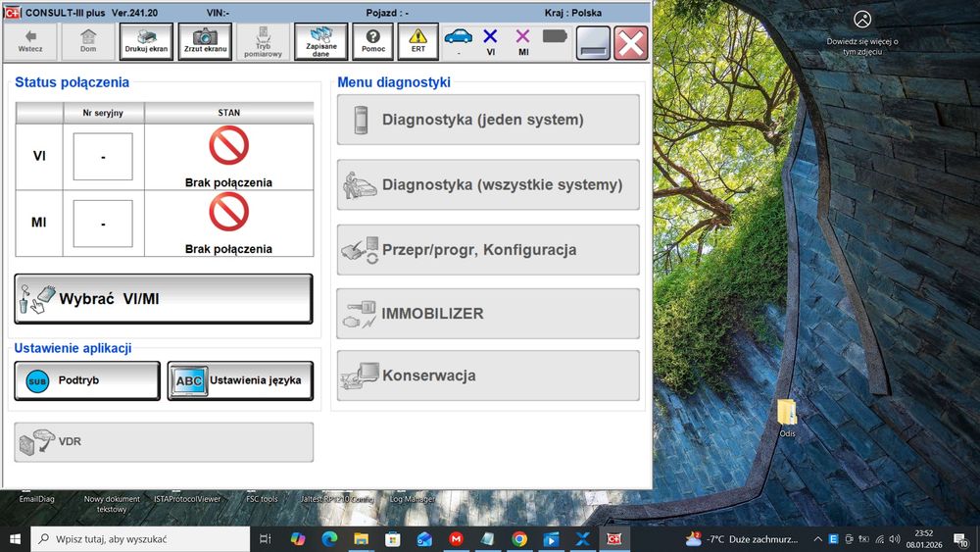
Task: Open the notification center icon
Action: 960,539
